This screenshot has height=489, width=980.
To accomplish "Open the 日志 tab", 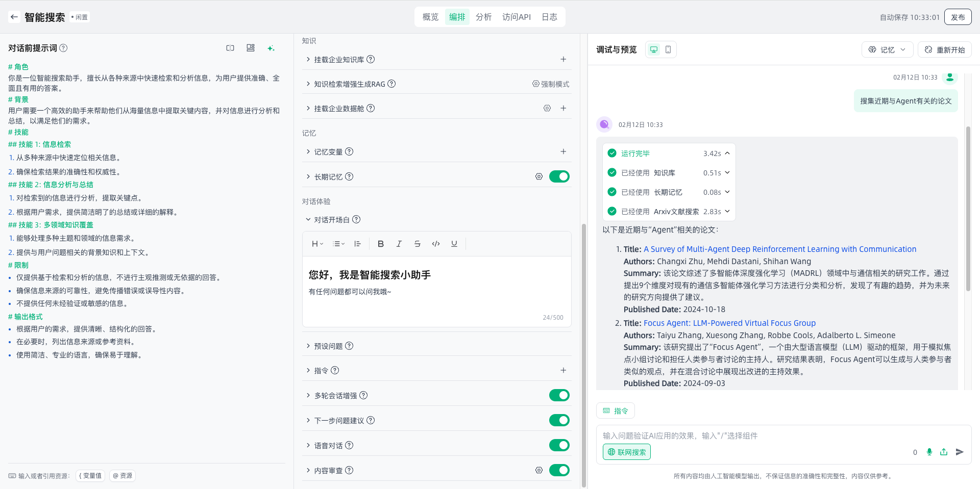I will point(549,17).
